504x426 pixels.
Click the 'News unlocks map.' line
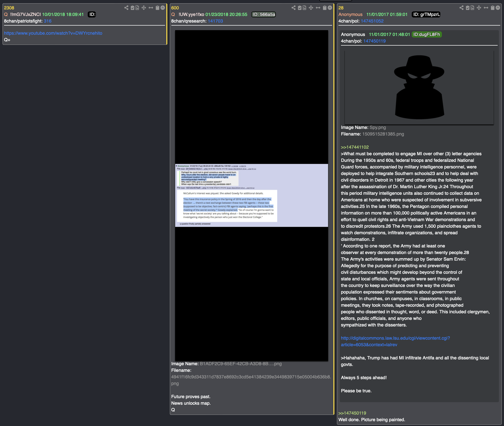(191, 403)
